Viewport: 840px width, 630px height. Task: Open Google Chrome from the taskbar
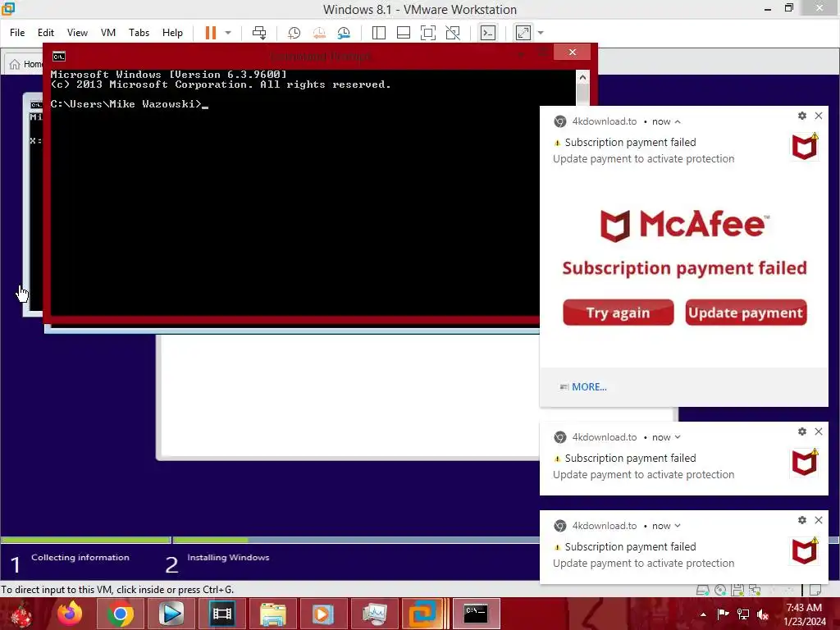(x=121, y=614)
